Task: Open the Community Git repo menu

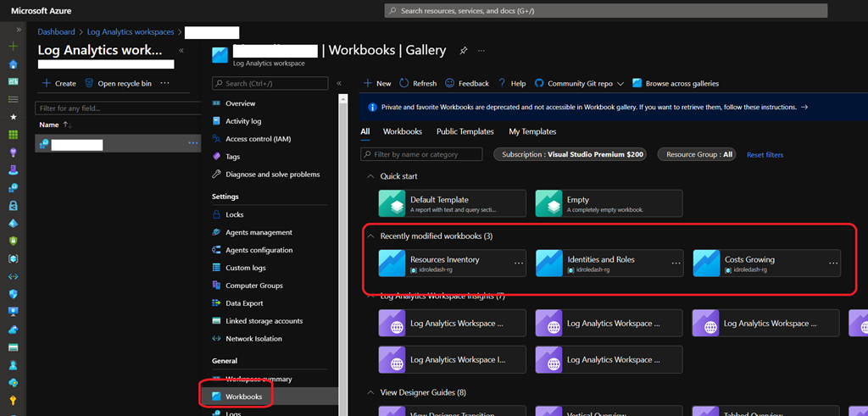Action: point(585,84)
